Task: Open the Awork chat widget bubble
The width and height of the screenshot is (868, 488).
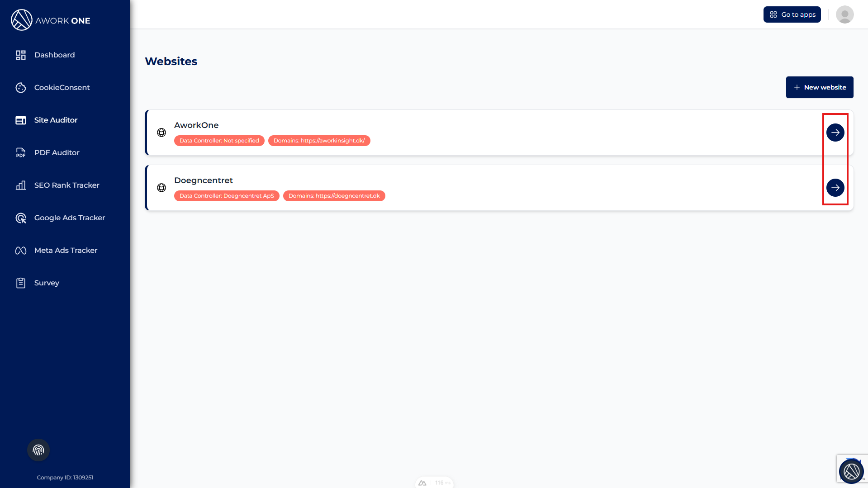Action: point(851,471)
